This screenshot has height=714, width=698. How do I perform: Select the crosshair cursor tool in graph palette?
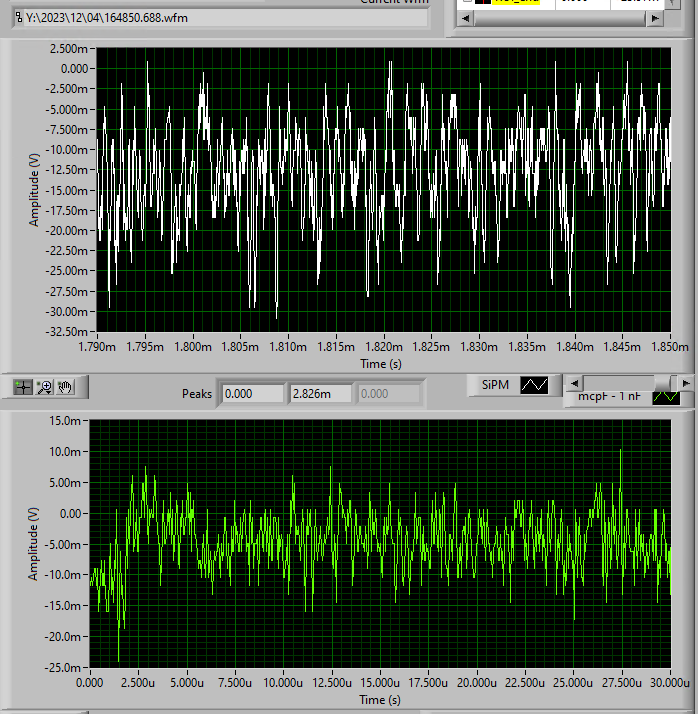(23, 386)
